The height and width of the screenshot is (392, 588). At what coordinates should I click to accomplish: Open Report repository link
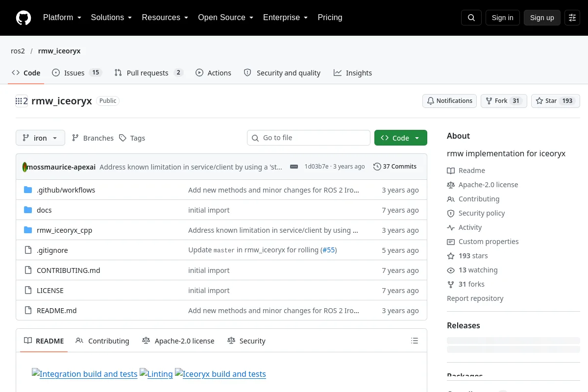click(475, 298)
